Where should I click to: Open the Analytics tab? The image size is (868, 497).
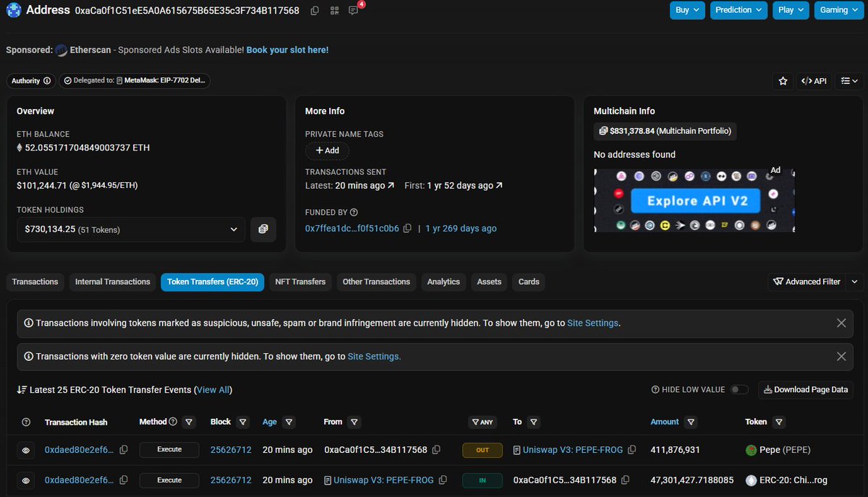click(x=443, y=282)
